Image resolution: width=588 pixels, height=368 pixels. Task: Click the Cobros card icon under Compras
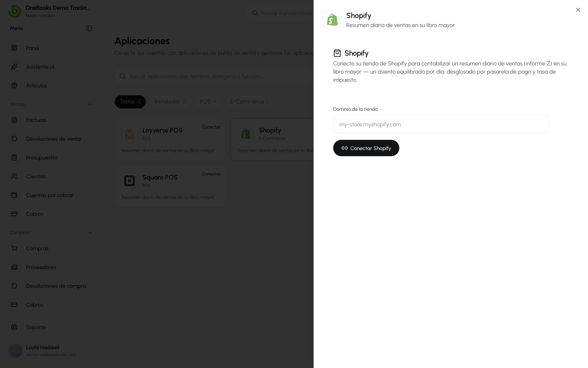[x=14, y=304]
